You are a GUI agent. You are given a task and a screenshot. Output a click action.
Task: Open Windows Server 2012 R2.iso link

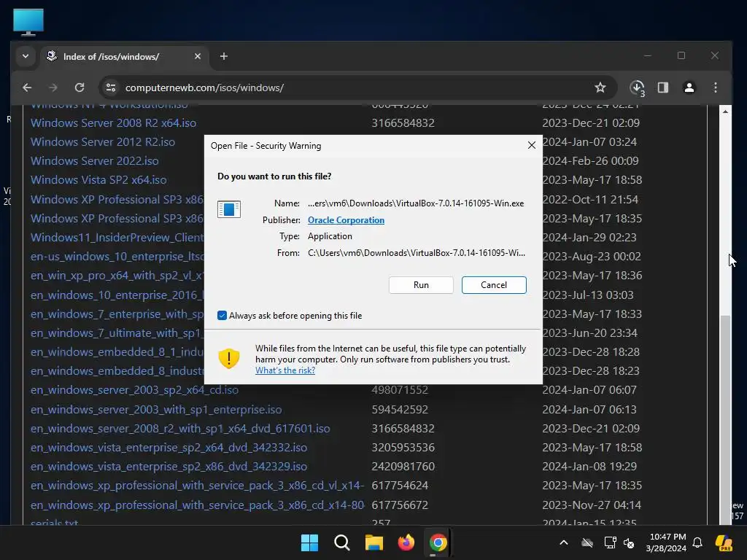click(x=103, y=142)
